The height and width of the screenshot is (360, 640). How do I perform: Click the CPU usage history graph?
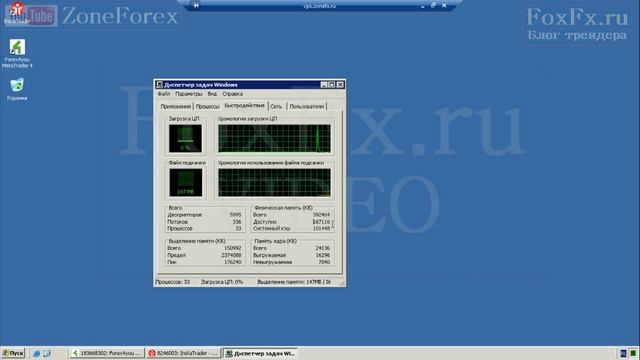[274, 138]
